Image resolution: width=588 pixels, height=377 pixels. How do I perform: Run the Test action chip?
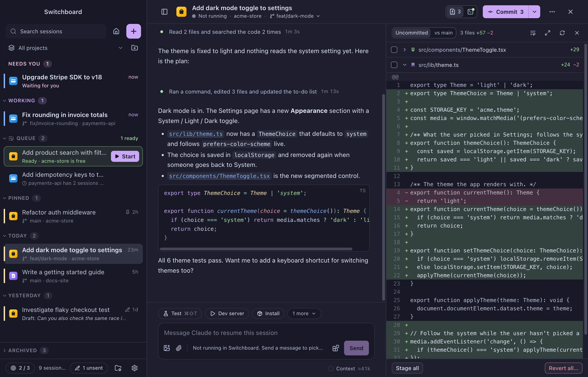[x=180, y=314]
